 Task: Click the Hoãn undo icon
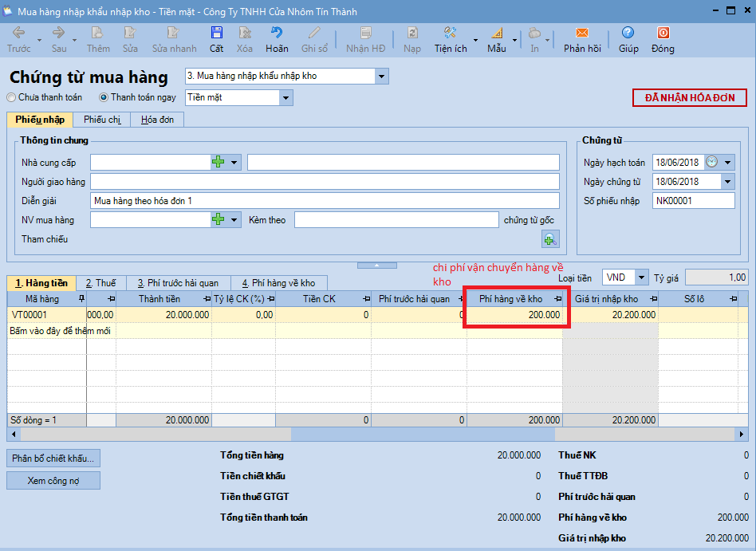[x=276, y=33]
